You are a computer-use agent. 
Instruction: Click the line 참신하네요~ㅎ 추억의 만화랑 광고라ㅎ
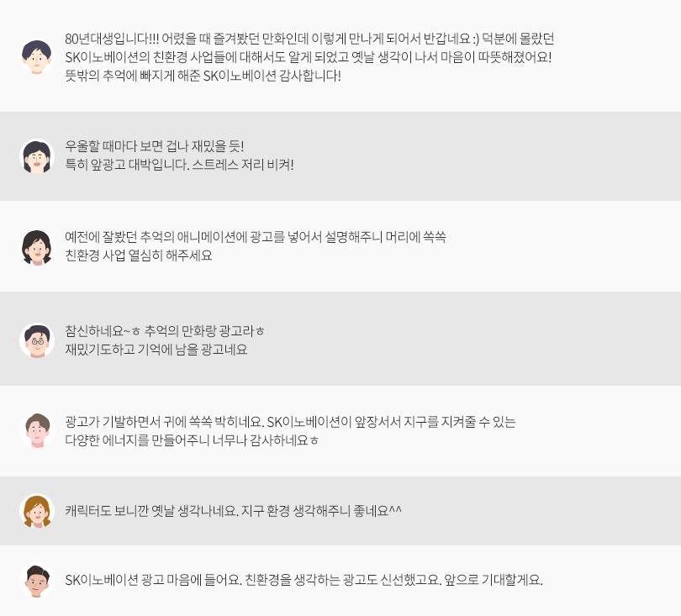(165, 330)
